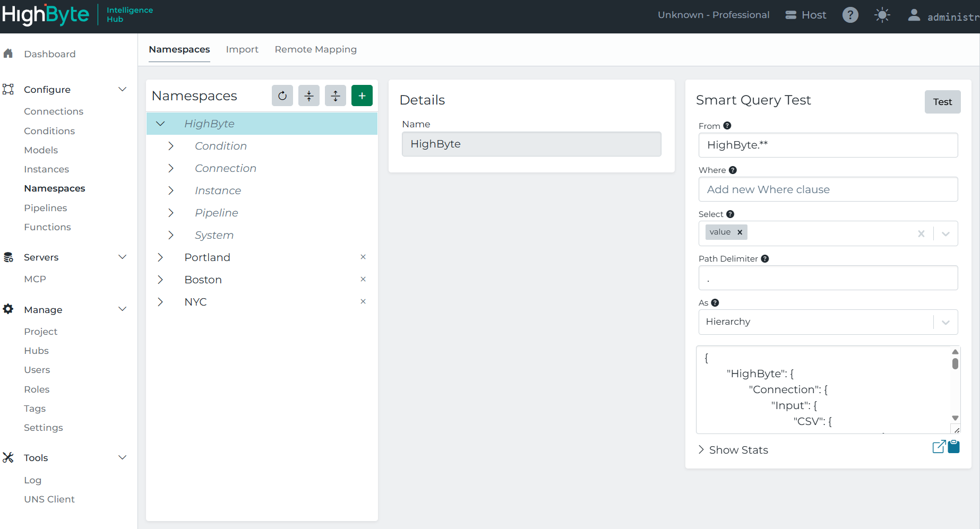Viewport: 980px width, 529px height.
Task: Open the As Hierarchy dropdown
Action: click(x=945, y=322)
